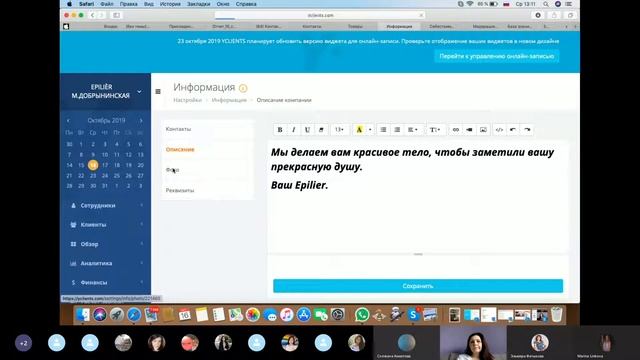The height and width of the screenshot is (360, 640).
Task: Click the Октябрь 2019 calendar header
Action: tap(106, 120)
